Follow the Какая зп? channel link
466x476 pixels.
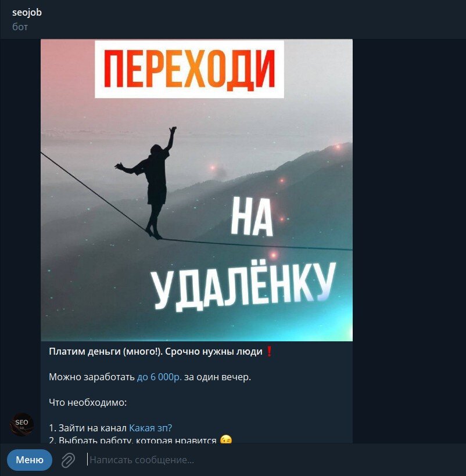[x=150, y=428]
